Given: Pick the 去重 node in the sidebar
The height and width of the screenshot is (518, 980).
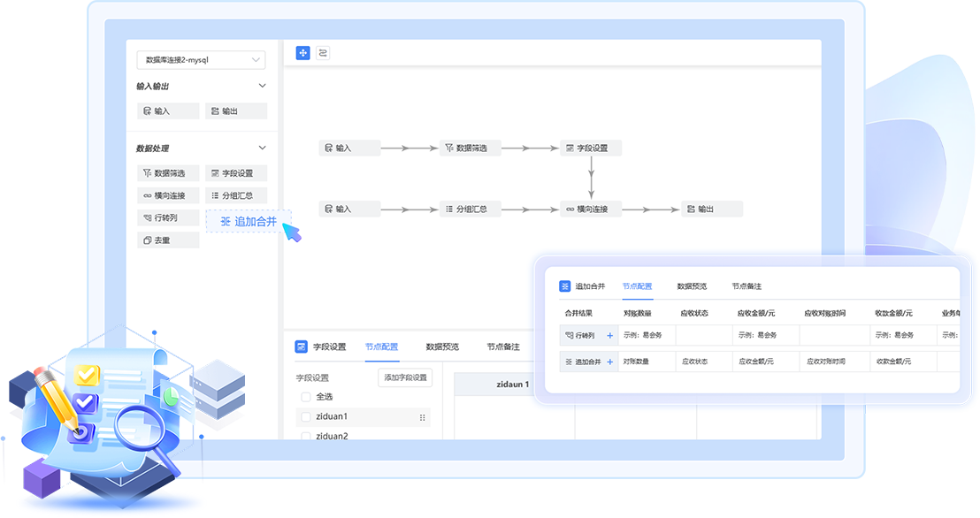Looking at the screenshot, I should 168,240.
